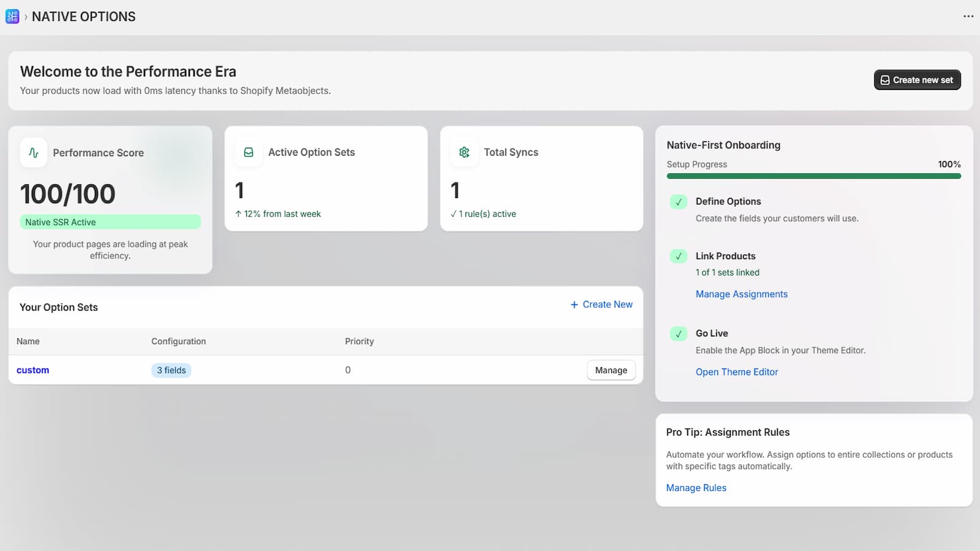The width and height of the screenshot is (980, 551).
Task: Click the Go Live completed checkmark
Action: pyautogui.click(x=678, y=334)
